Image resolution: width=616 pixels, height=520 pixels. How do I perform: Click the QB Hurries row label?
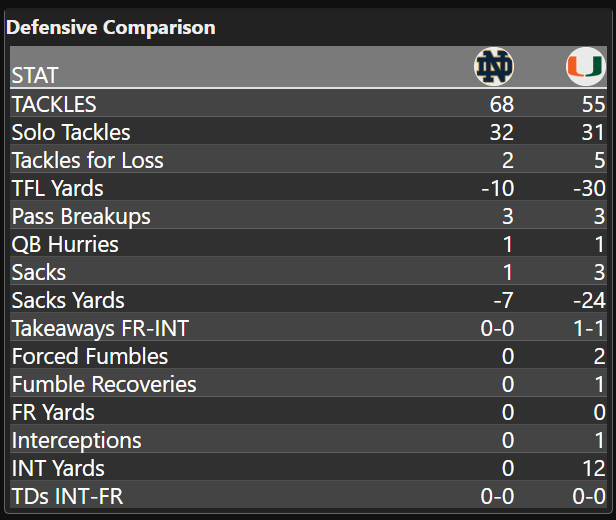[x=65, y=244]
